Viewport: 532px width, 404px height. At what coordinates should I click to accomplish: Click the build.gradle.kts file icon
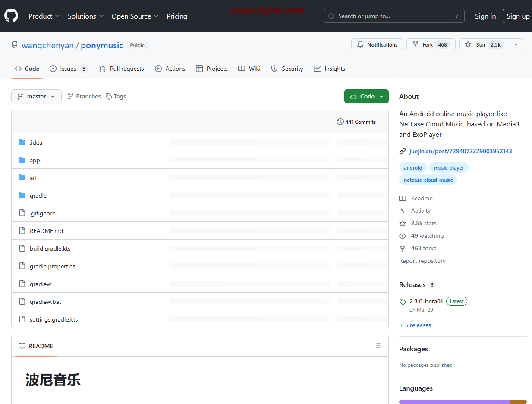click(22, 248)
